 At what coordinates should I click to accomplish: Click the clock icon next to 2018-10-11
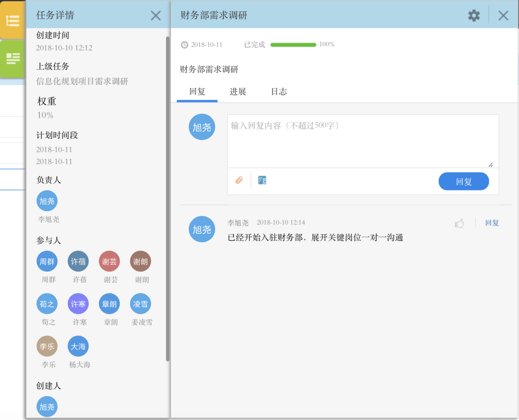[185, 44]
